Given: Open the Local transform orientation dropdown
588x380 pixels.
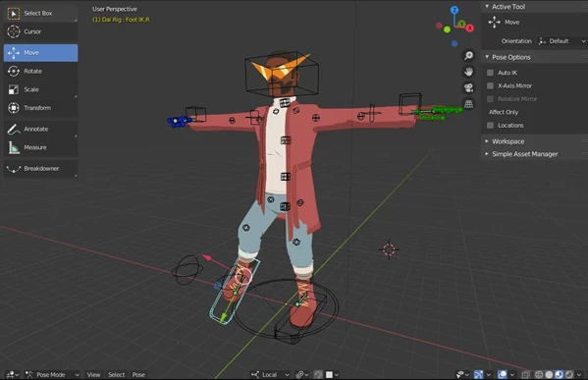Looking at the screenshot, I should [270, 374].
